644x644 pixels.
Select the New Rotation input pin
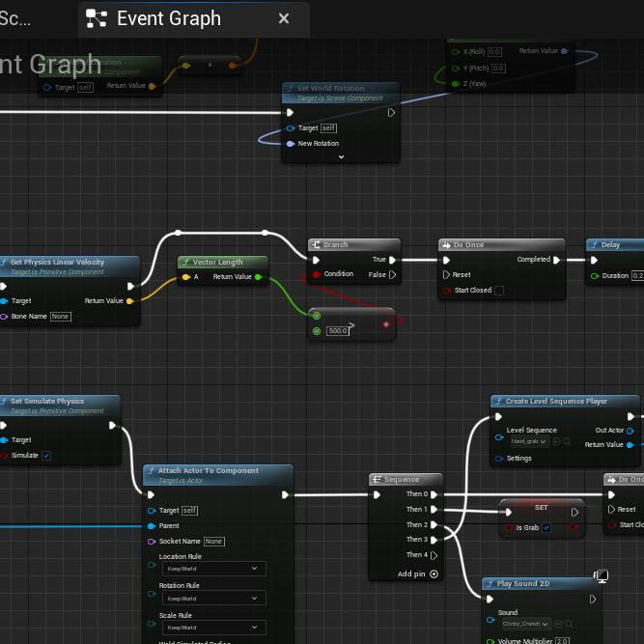291,143
